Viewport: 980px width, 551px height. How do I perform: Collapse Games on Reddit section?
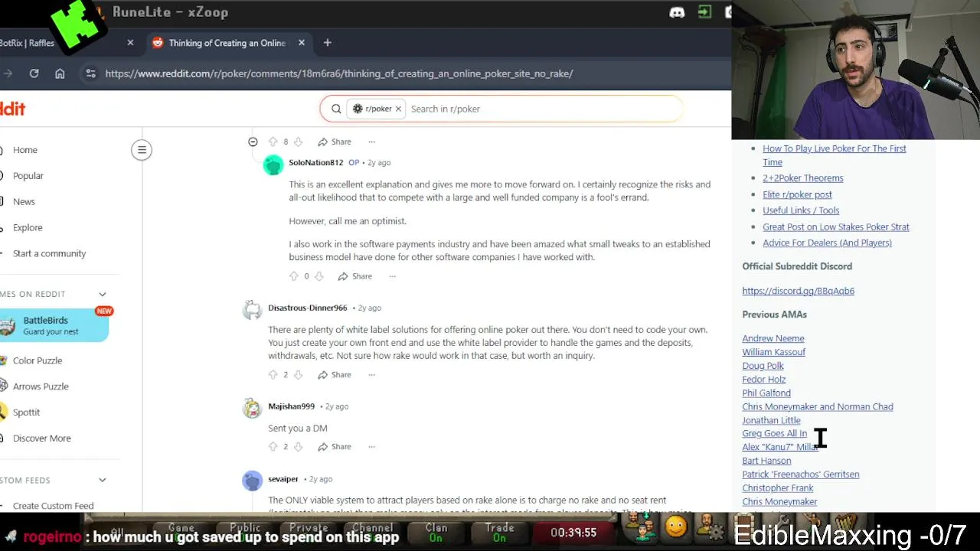coord(102,294)
